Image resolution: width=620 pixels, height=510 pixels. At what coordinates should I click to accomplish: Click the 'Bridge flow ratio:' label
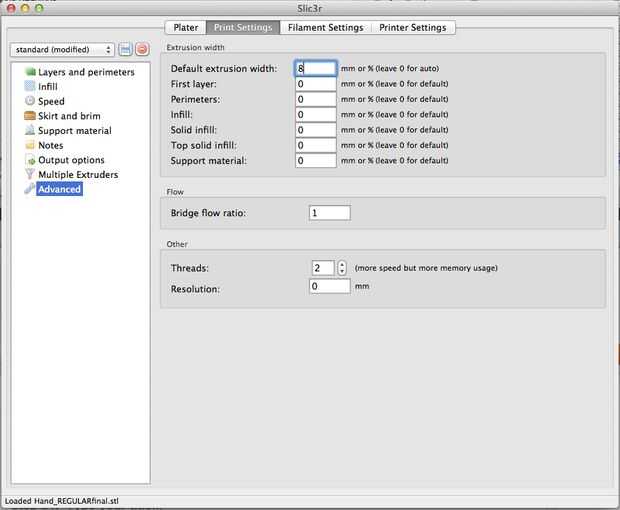pos(208,213)
